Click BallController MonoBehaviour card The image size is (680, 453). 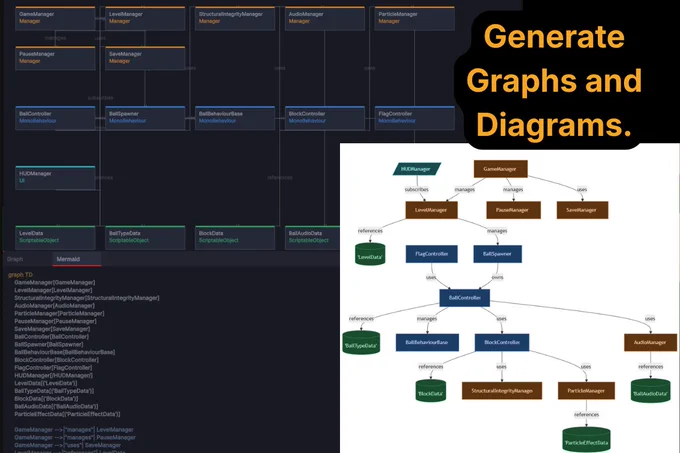pos(55,118)
